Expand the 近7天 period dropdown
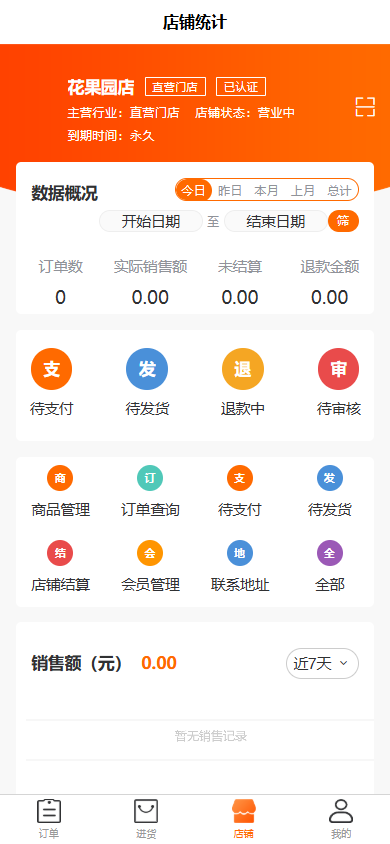This screenshot has height=844, width=390. tap(322, 664)
